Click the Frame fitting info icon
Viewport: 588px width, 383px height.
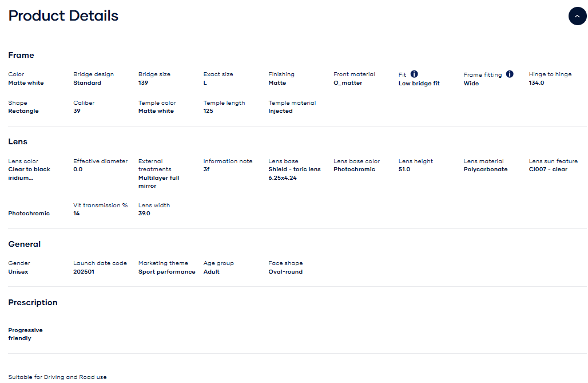tap(510, 74)
